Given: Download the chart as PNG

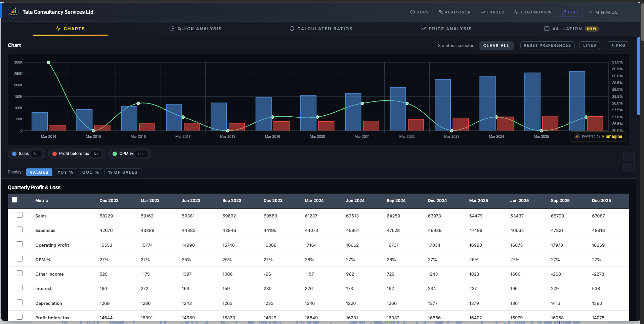Looking at the screenshot, I should pos(618,45).
